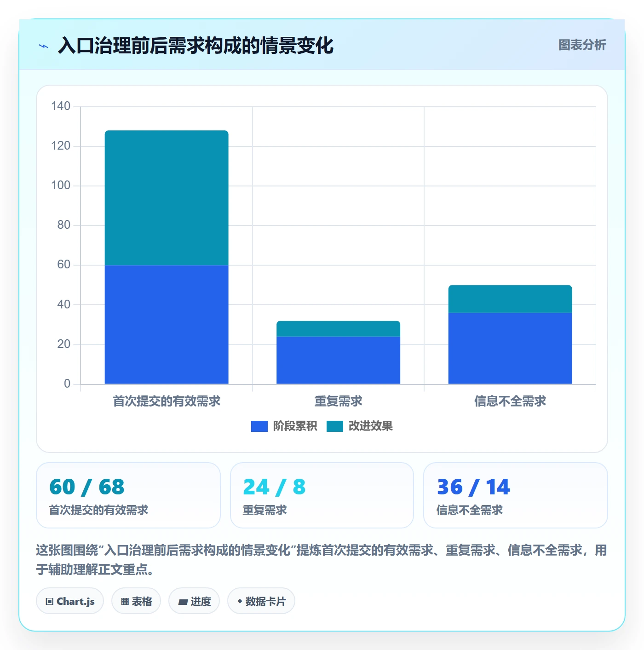Click the y-axis value 60
The width and height of the screenshot is (644, 650).
pos(63,265)
